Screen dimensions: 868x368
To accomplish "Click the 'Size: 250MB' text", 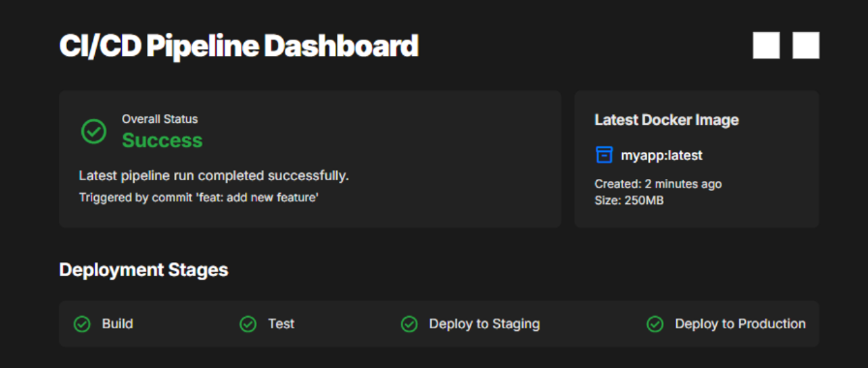I will (629, 200).
